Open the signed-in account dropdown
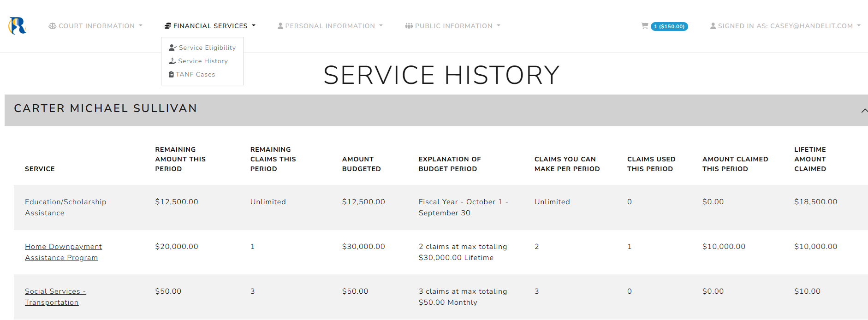 [786, 26]
